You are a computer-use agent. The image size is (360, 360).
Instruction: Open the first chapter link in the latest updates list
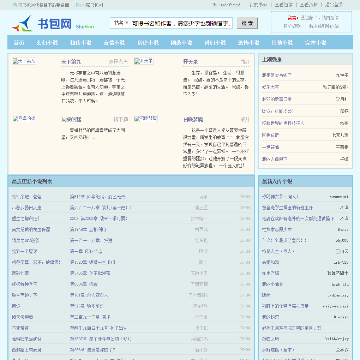[98, 197]
